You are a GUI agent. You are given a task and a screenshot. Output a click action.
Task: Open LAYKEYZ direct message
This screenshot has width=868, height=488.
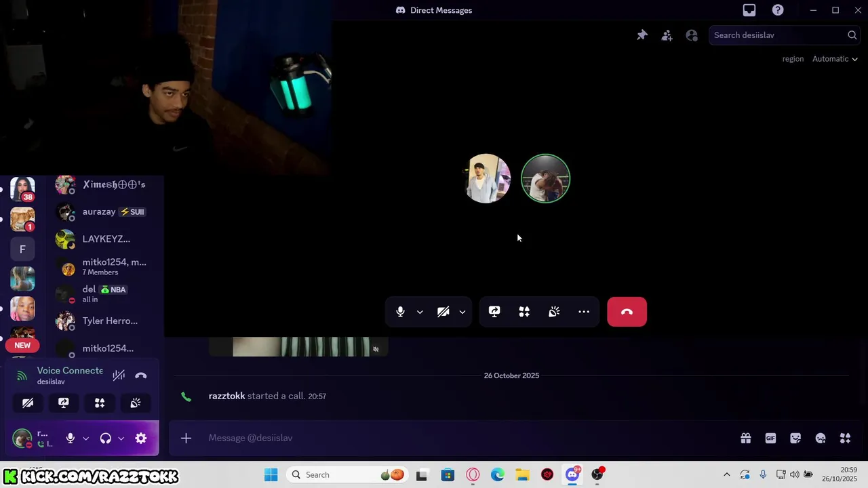[106, 239]
